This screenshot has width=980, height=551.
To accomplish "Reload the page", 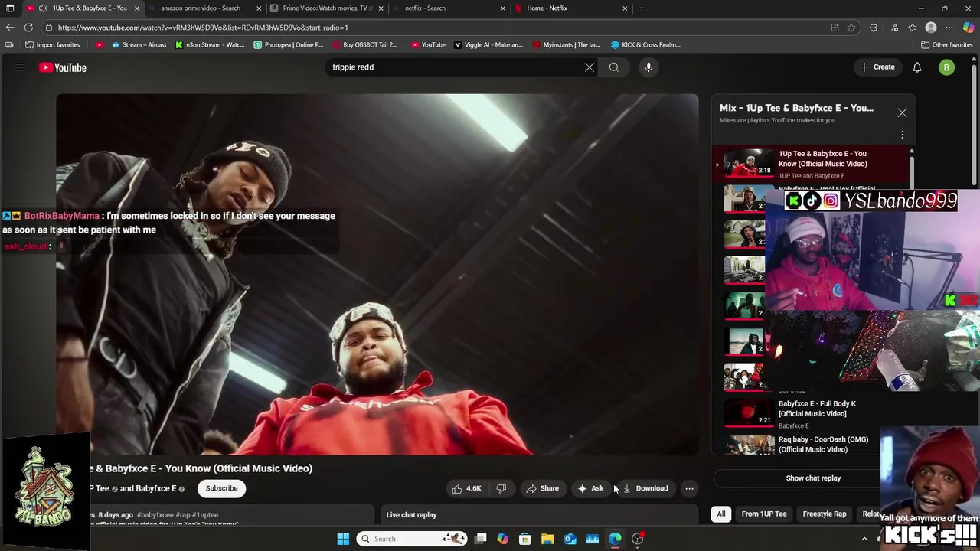I will pos(28,28).
